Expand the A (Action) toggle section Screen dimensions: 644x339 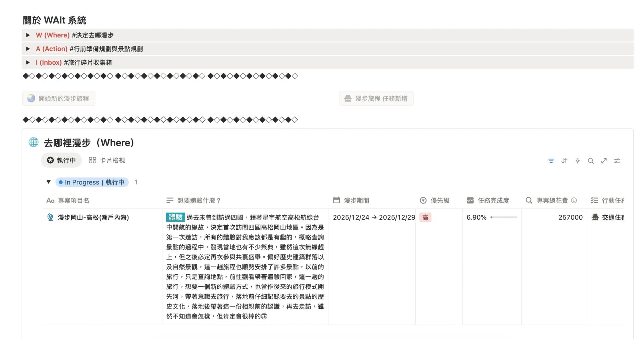[28, 49]
